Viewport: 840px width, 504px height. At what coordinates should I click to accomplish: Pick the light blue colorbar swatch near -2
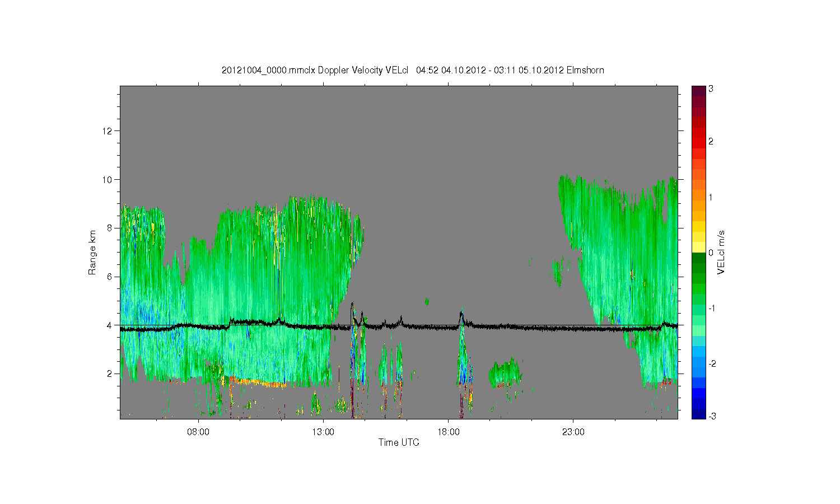click(698, 362)
